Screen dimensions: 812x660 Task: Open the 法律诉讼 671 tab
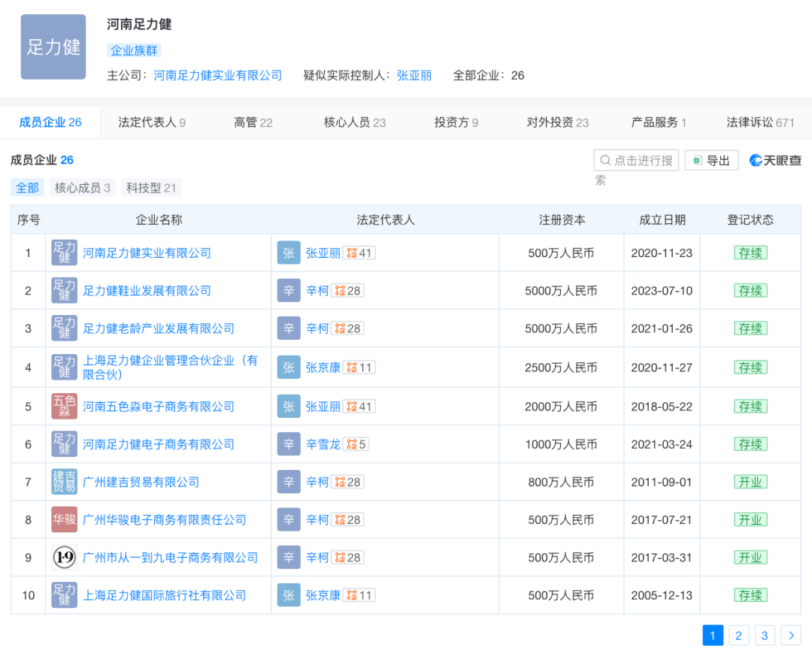(760, 123)
